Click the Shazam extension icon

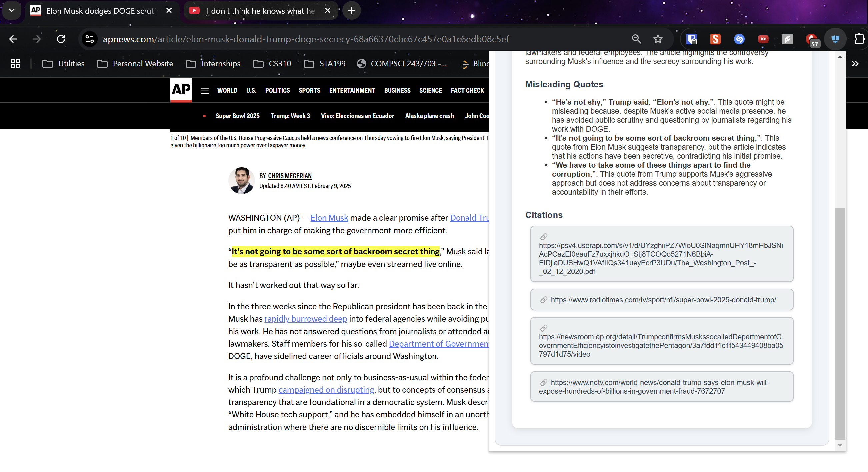739,39
